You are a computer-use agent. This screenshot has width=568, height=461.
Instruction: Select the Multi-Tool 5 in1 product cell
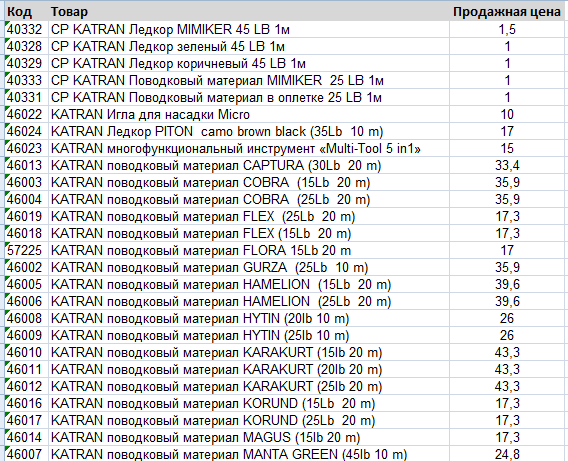point(249,148)
